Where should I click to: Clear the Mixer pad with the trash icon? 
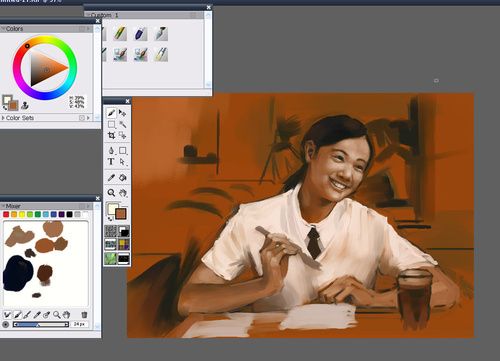coord(84,314)
